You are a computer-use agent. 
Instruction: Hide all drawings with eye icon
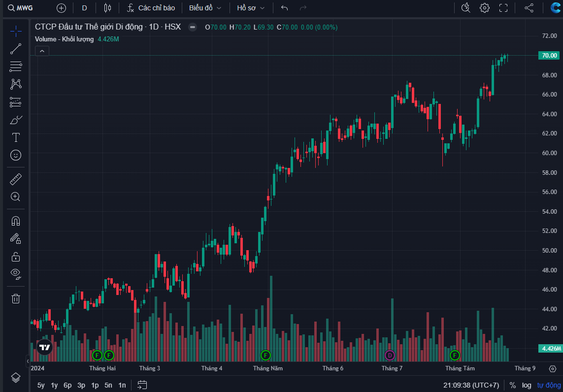(16, 274)
